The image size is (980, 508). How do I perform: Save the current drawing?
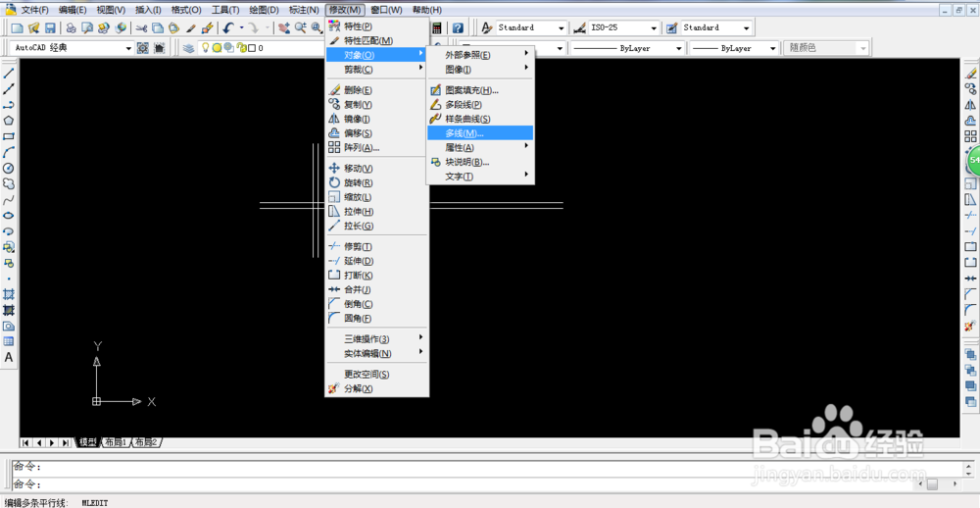(x=50, y=27)
